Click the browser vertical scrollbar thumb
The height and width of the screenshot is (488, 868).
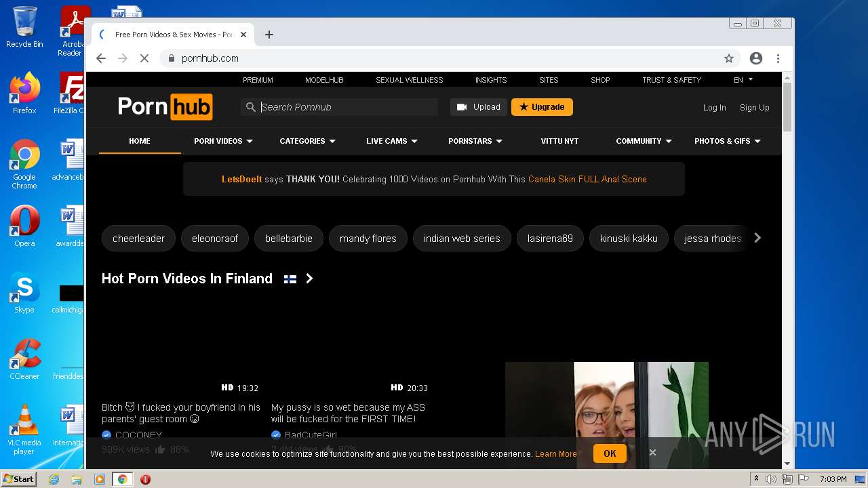tap(787, 106)
